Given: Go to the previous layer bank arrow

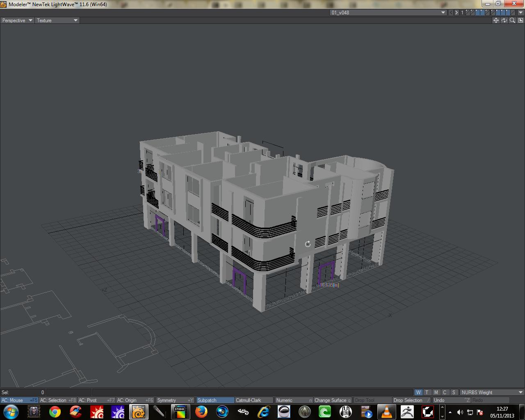Looking at the screenshot, I should coord(451,13).
